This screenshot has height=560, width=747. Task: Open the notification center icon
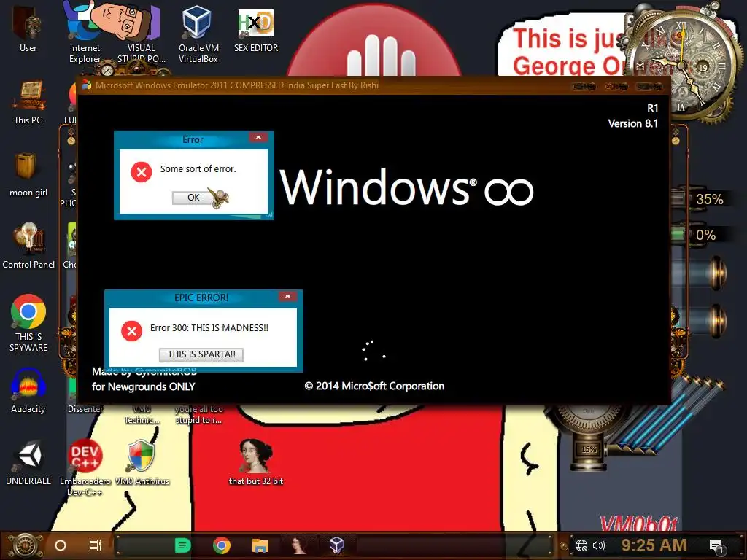click(x=716, y=546)
